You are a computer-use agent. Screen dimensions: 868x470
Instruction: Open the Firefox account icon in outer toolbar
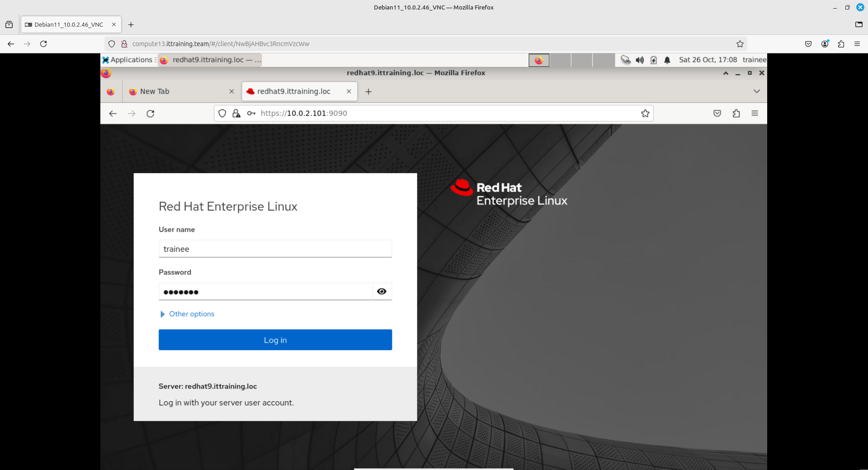(x=825, y=44)
